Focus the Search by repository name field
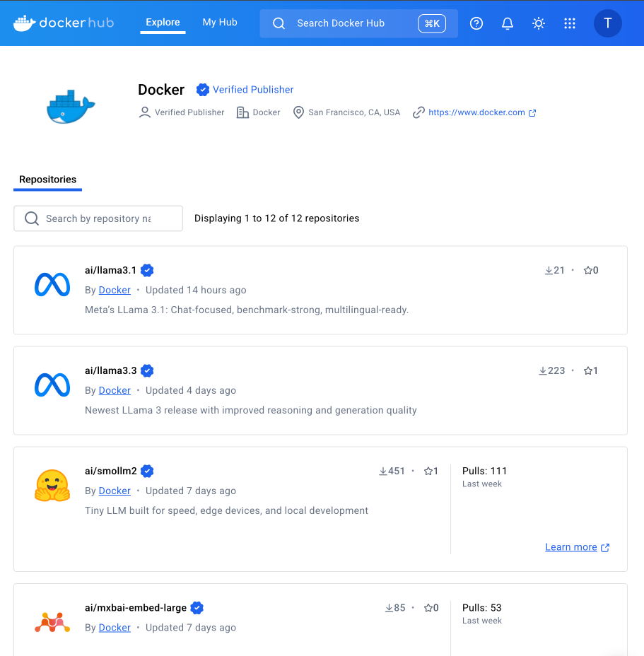The image size is (644, 656). pyautogui.click(x=98, y=218)
